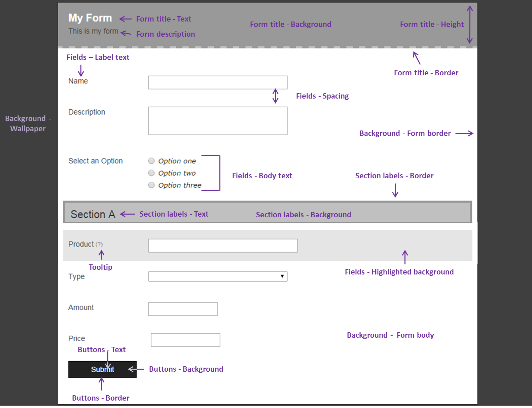Select the Option two radio button
Image resolution: width=532 pixels, height=408 pixels.
(151, 173)
